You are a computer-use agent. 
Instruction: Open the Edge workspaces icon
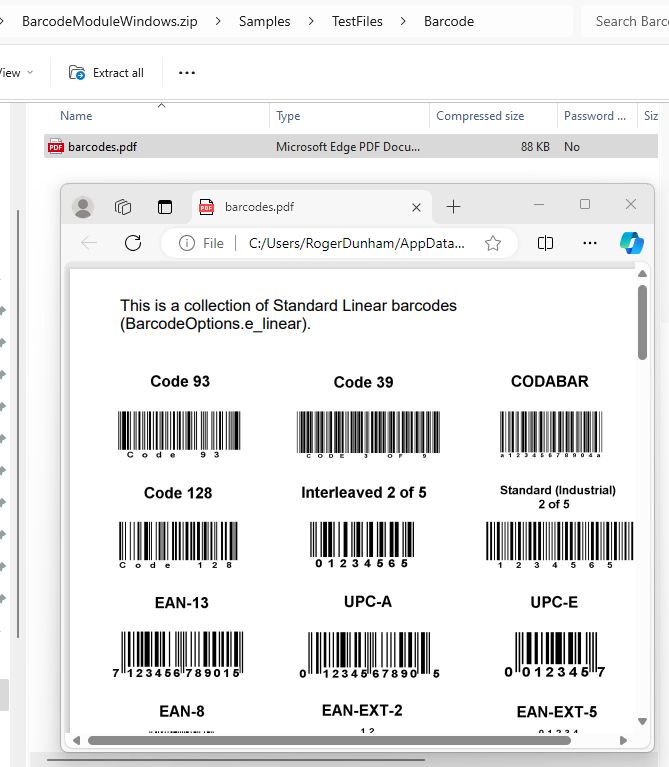click(123, 207)
